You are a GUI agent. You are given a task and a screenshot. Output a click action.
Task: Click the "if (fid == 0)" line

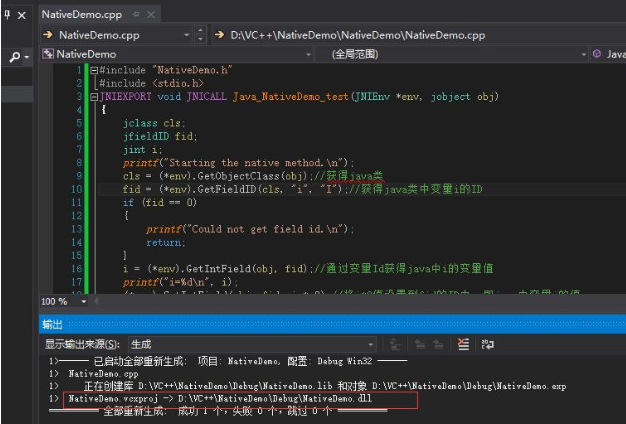[160, 202]
